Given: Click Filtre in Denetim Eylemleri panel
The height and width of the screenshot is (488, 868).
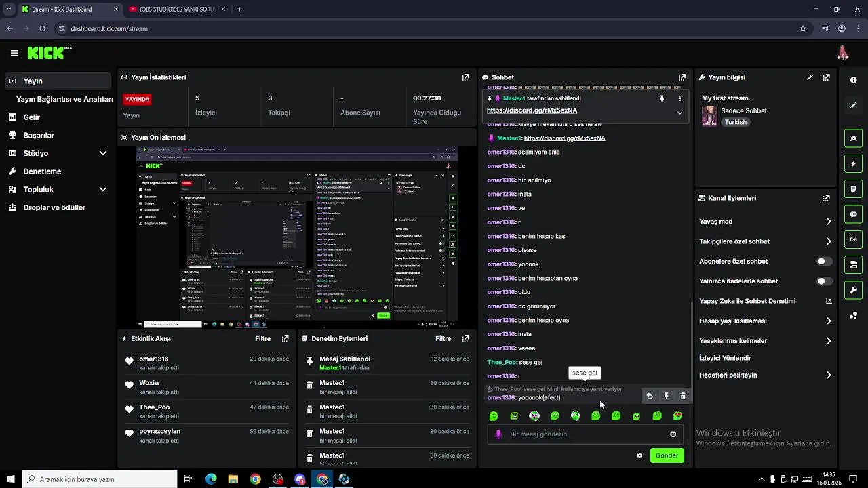Looking at the screenshot, I should [x=443, y=338].
